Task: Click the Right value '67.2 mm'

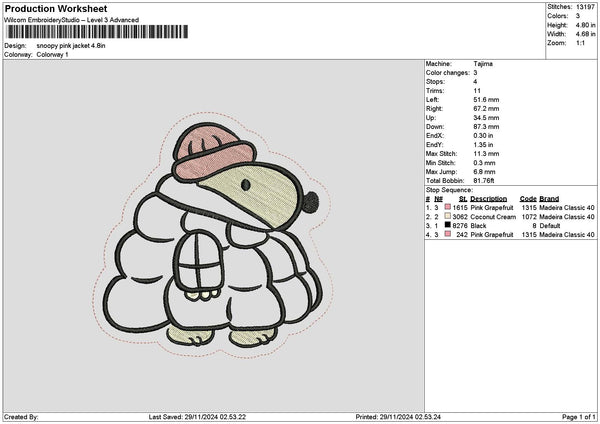Action: click(x=486, y=109)
